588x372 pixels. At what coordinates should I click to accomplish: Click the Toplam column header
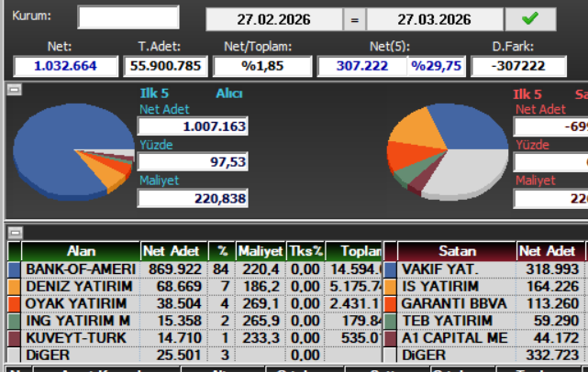353,251
